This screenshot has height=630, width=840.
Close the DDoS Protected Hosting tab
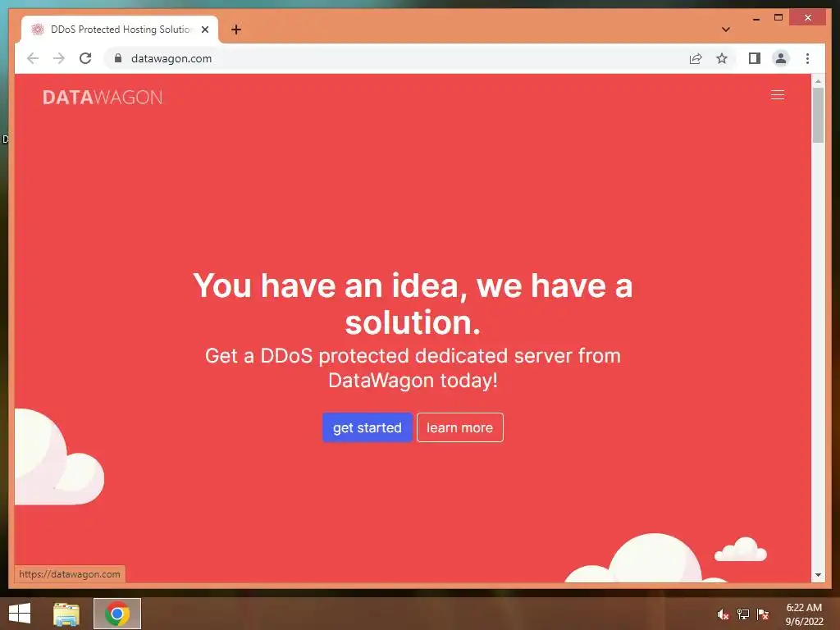tap(204, 30)
